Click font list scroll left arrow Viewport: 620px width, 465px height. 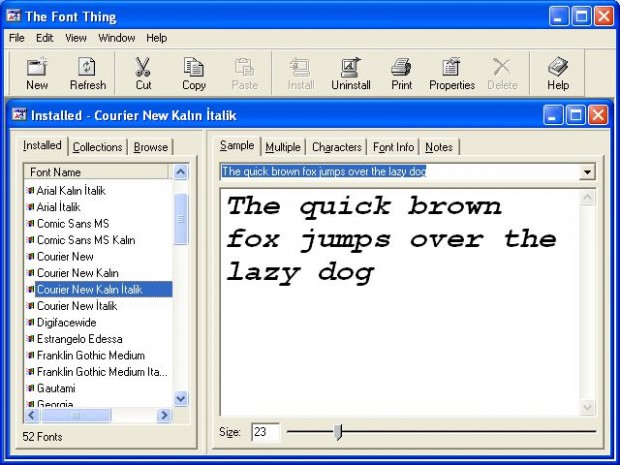[x=32, y=415]
